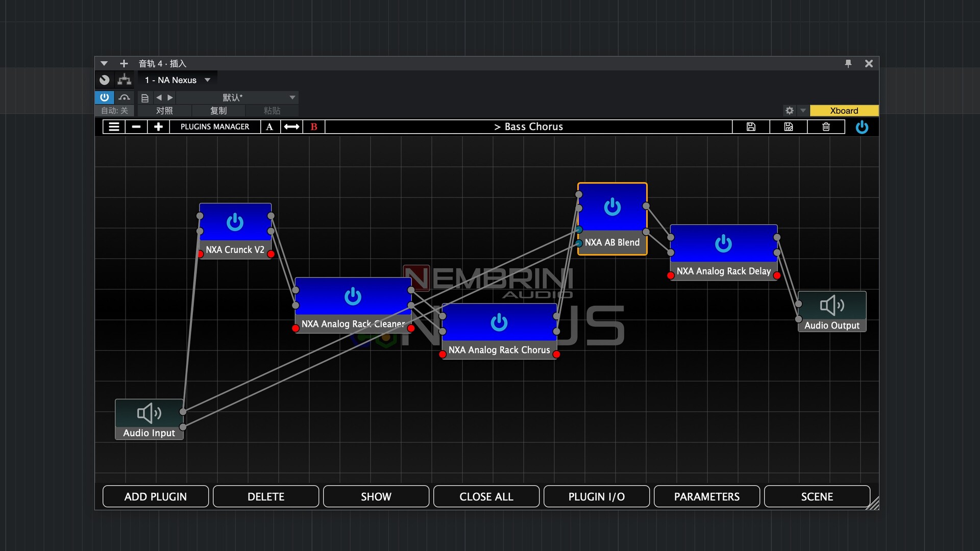Toggle power on NXA Analog Rack Delay node
This screenshot has width=980, height=551.
[x=723, y=244]
